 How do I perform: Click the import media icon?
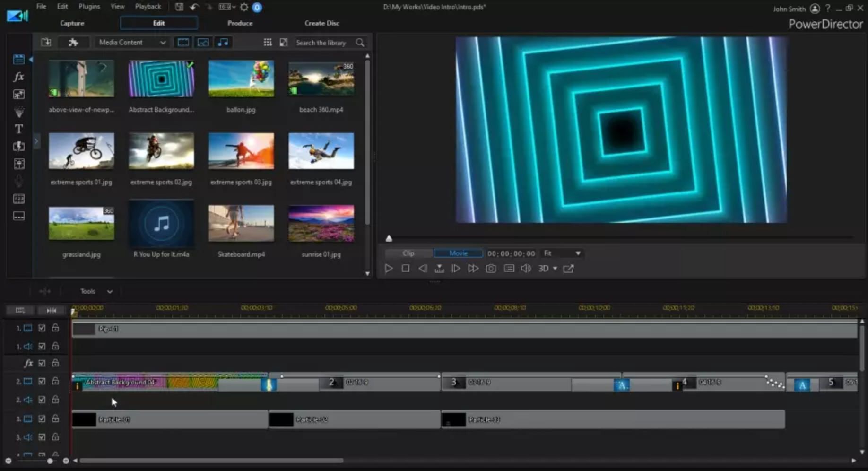click(x=46, y=42)
